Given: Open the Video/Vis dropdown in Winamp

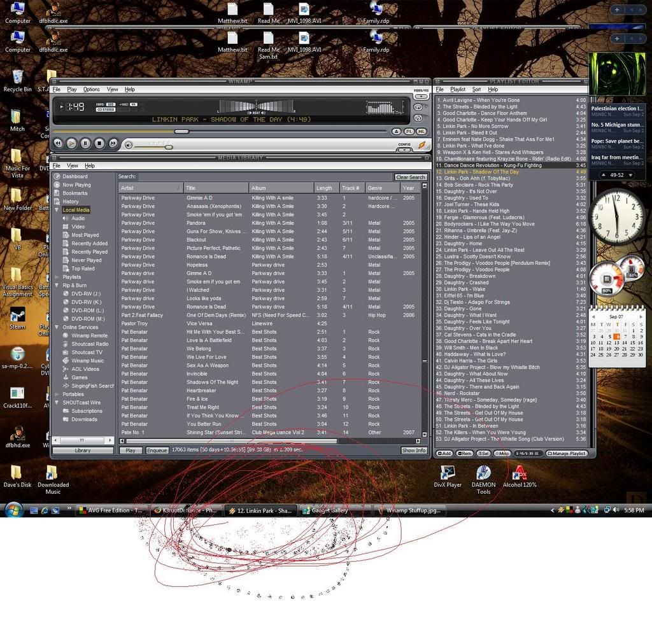Looking at the screenshot, I should pos(421,96).
